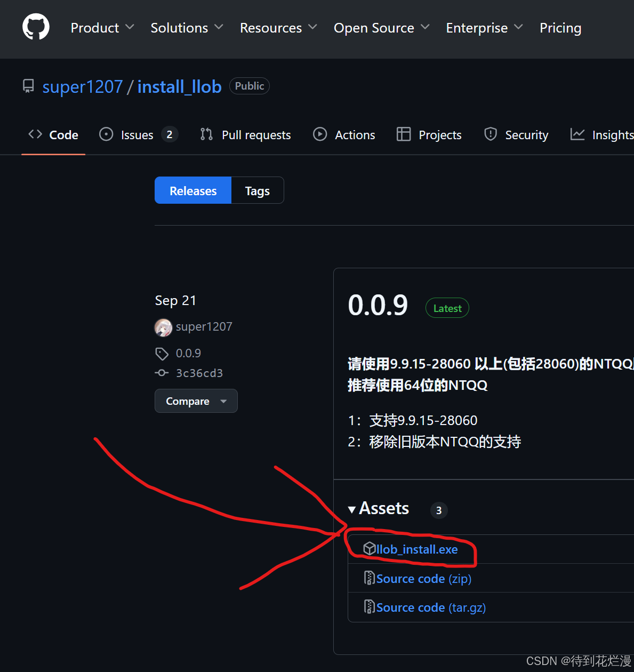Switch to the Insights tab

point(602,135)
